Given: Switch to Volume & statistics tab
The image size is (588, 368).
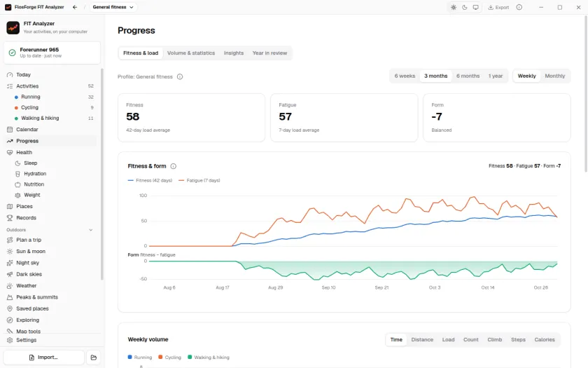Looking at the screenshot, I should pyautogui.click(x=191, y=53).
